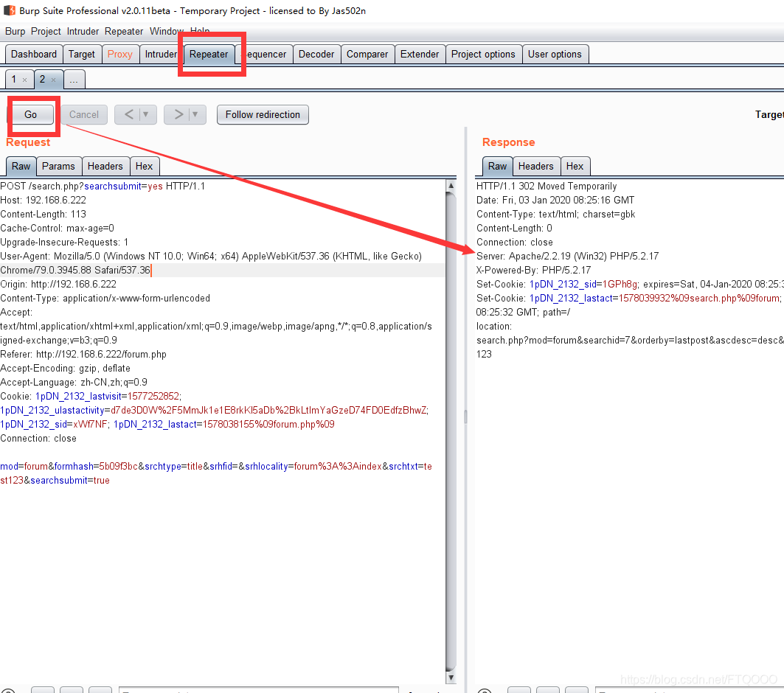Select the Response Hex tab
784x693 pixels.
point(575,166)
